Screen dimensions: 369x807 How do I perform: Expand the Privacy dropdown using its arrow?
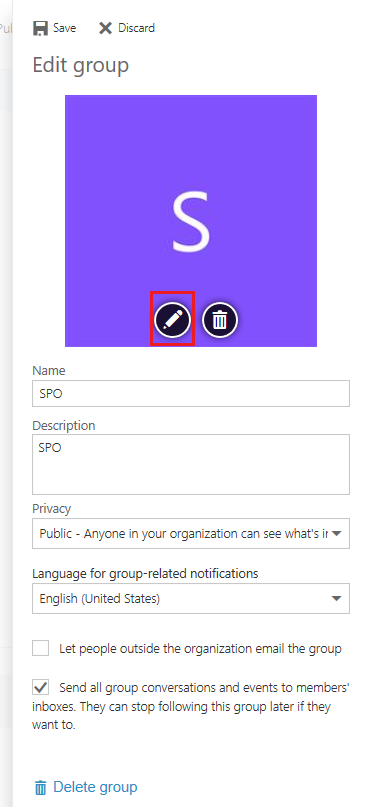click(x=337, y=534)
